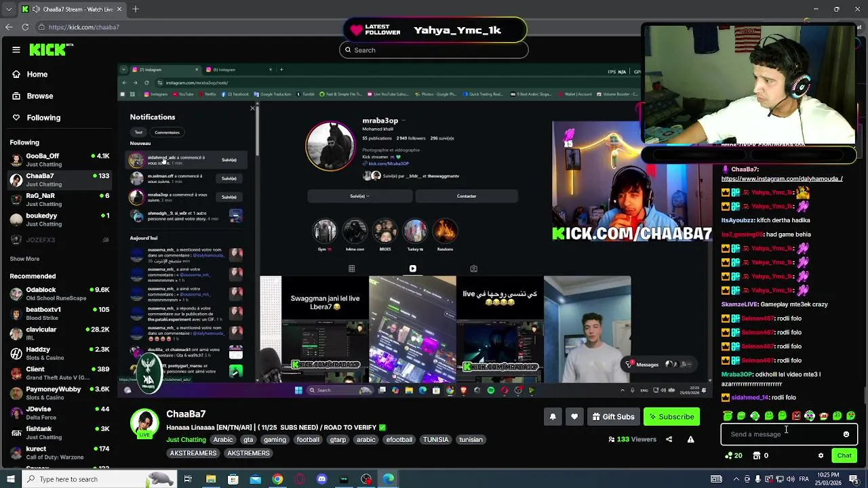Select the Arabic tag
Viewport: 868px width, 488px height.
pos(223,440)
